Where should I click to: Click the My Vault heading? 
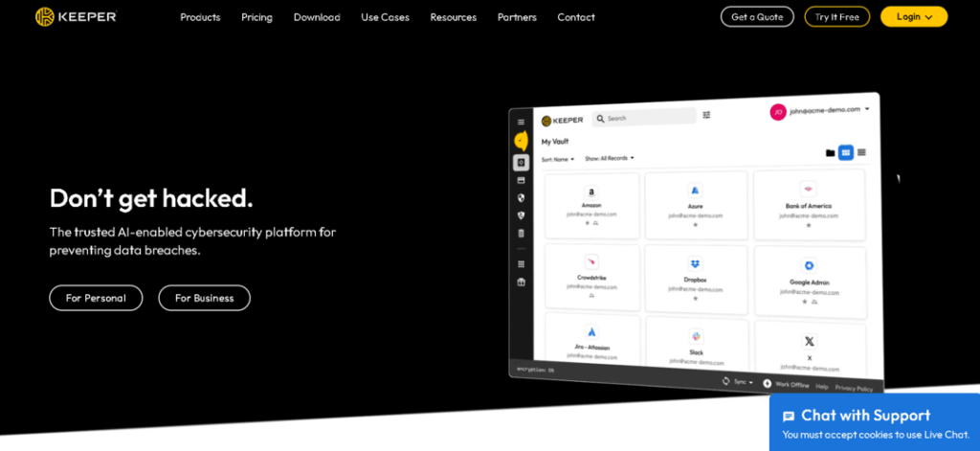pos(555,142)
